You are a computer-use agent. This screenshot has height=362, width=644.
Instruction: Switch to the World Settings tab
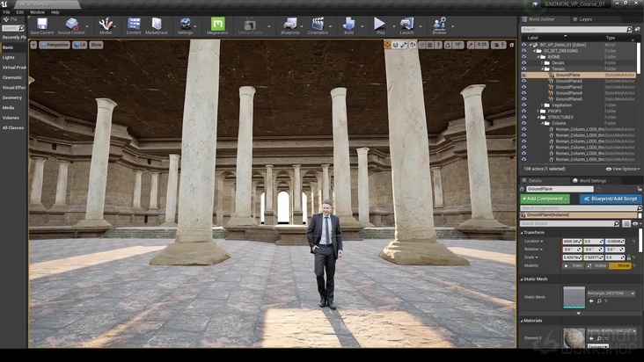(592, 181)
